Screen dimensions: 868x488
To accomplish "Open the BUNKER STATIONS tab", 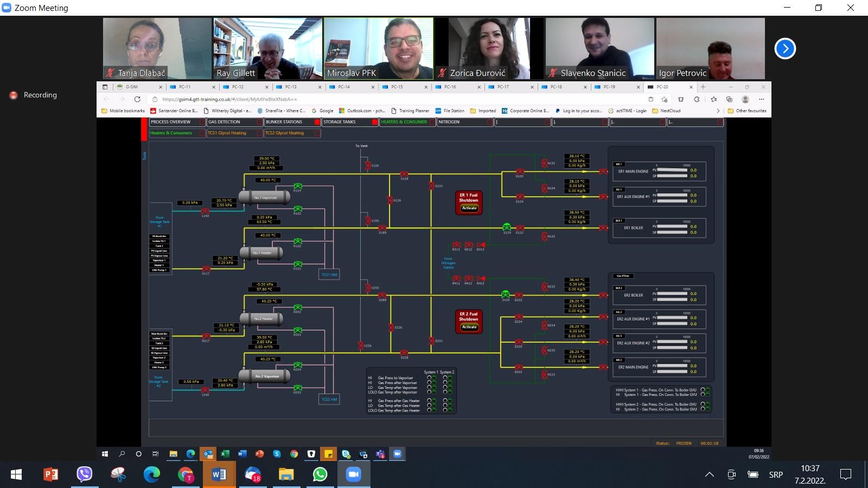I will 292,122.
